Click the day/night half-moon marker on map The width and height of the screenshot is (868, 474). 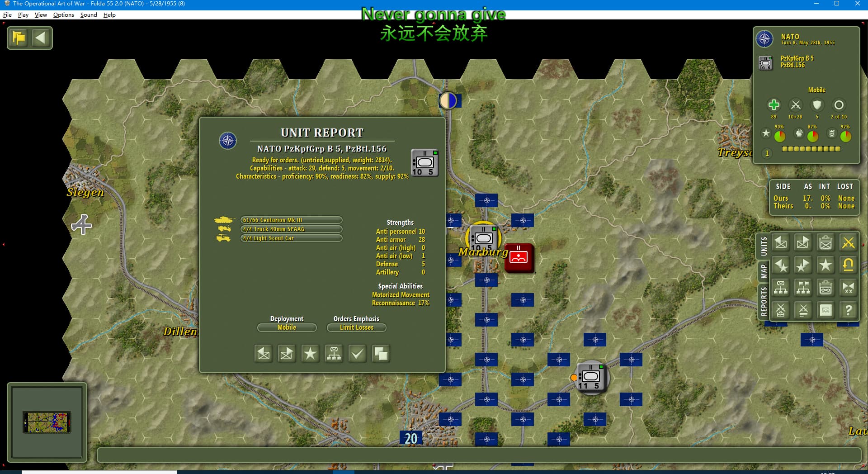point(448,100)
